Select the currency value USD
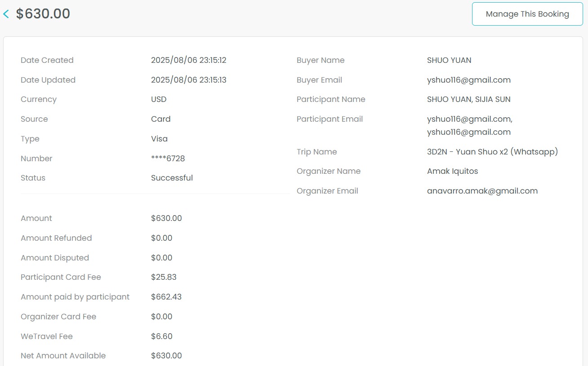 [x=159, y=99]
